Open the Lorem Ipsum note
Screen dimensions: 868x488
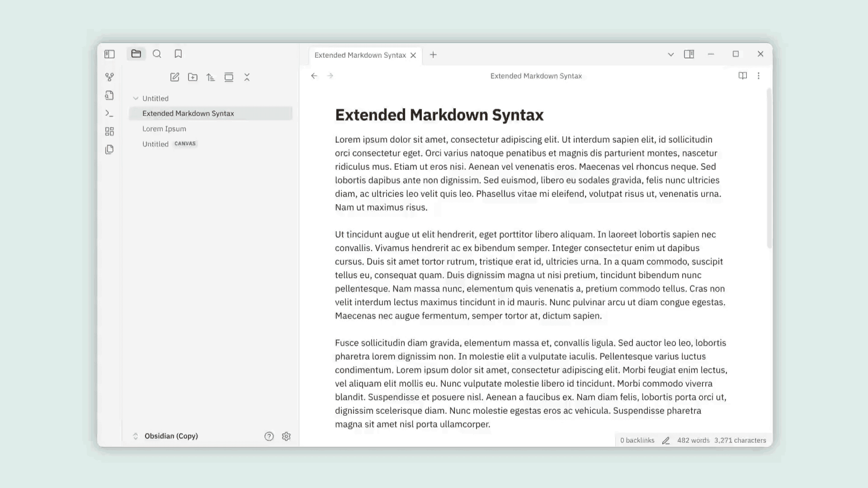[164, 129]
